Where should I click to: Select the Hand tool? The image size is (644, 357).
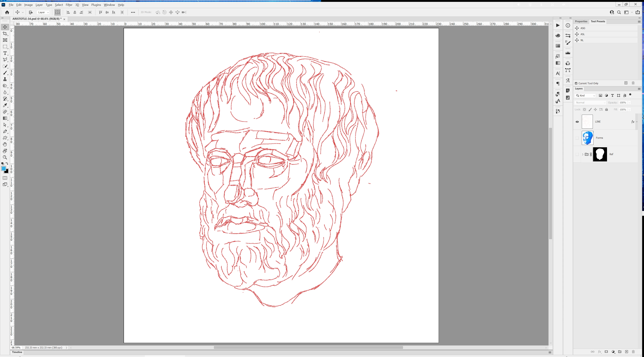pyautogui.click(x=5, y=144)
